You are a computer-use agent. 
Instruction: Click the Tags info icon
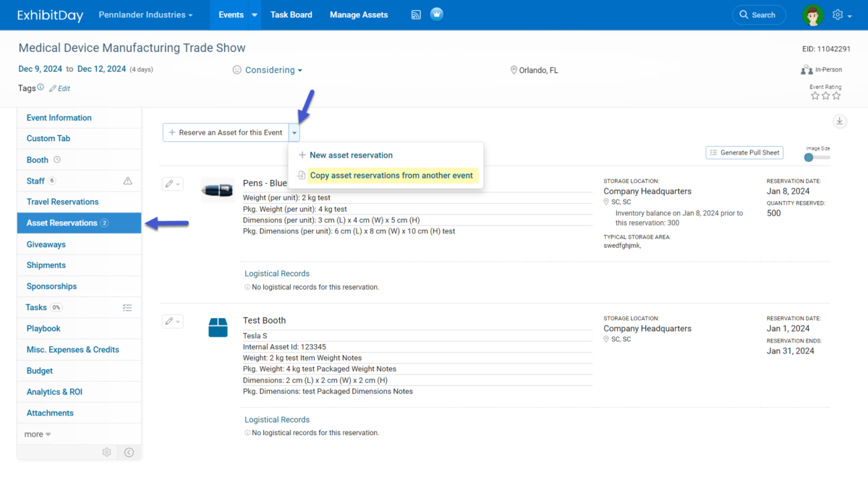(41, 87)
